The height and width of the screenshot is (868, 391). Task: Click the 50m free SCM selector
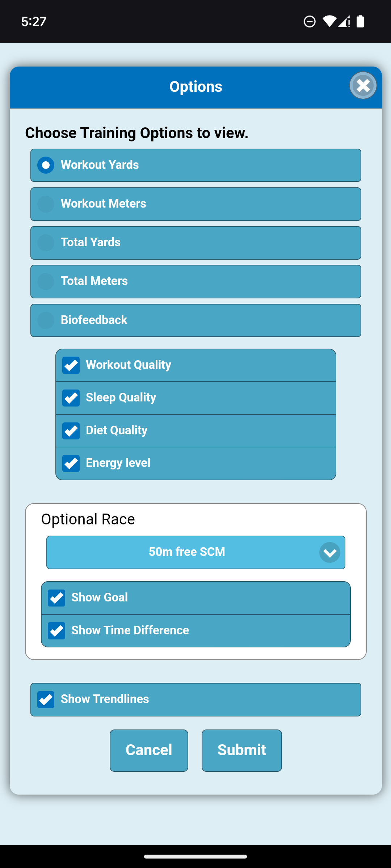[x=187, y=552]
